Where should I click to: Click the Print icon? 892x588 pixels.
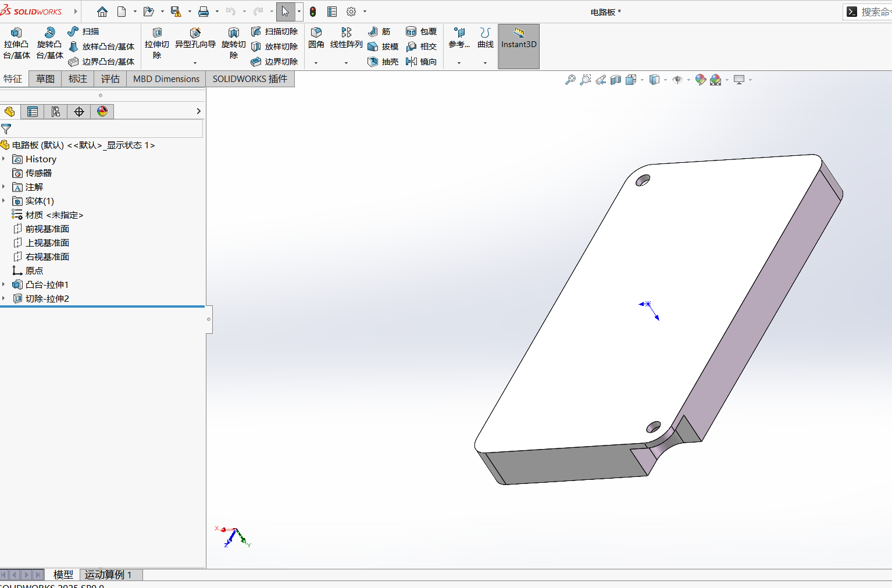pyautogui.click(x=204, y=12)
